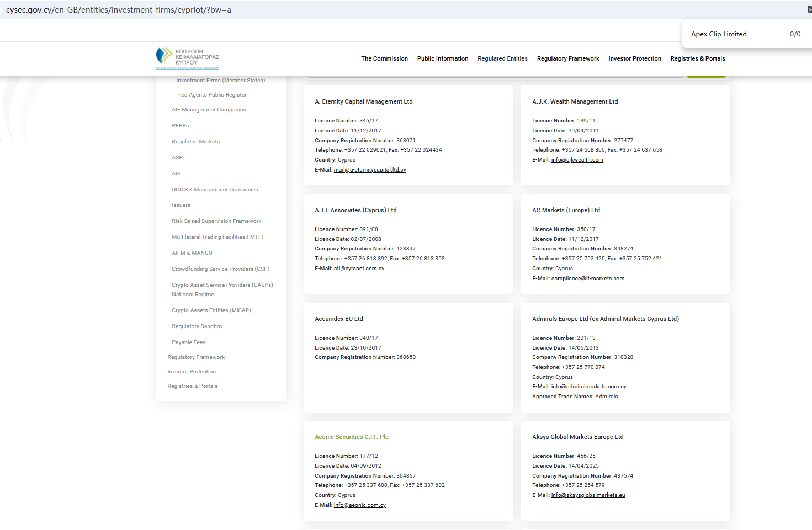This screenshot has width=812, height=530.
Task: Click the compliance@lt-markets.com email link
Action: (x=587, y=279)
